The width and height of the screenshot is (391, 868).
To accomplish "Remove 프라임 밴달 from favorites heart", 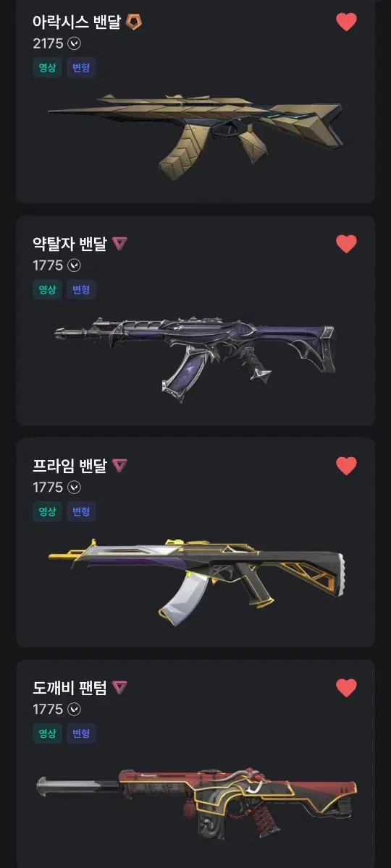I will coord(347,466).
